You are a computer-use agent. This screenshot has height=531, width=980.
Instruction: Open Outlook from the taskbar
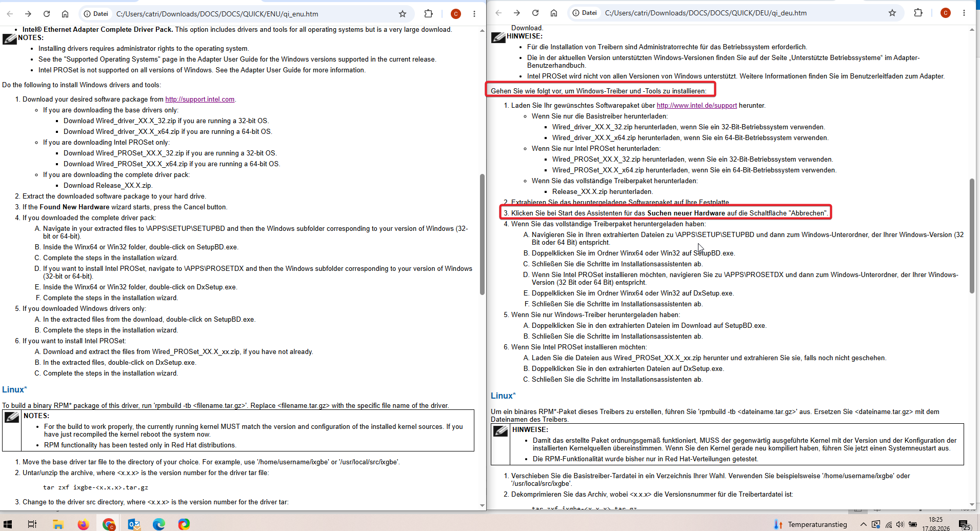134,524
